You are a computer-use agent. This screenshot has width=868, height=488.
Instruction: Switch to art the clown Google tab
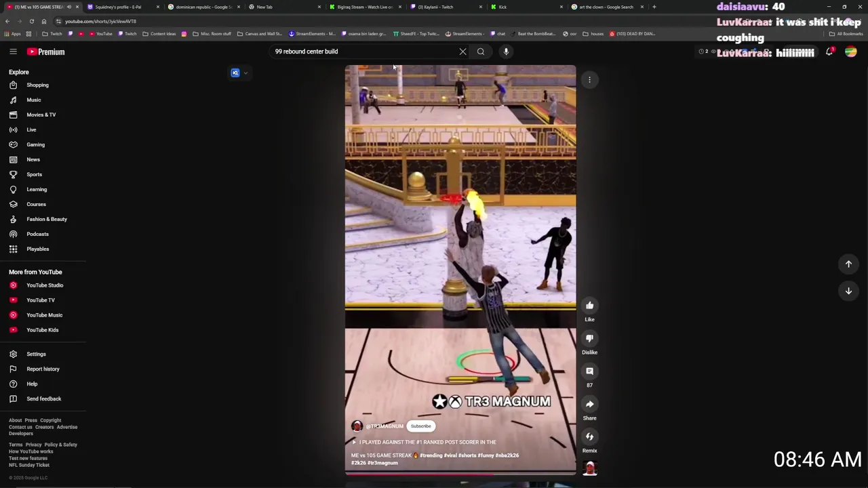(606, 7)
